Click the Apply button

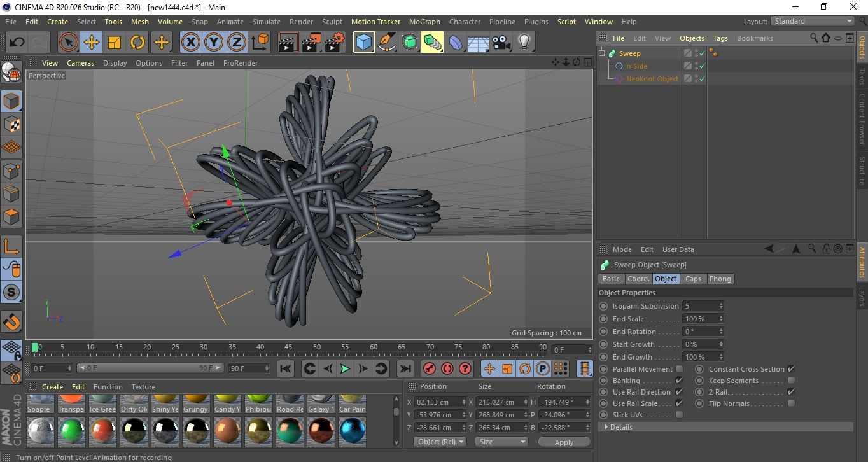pos(564,442)
